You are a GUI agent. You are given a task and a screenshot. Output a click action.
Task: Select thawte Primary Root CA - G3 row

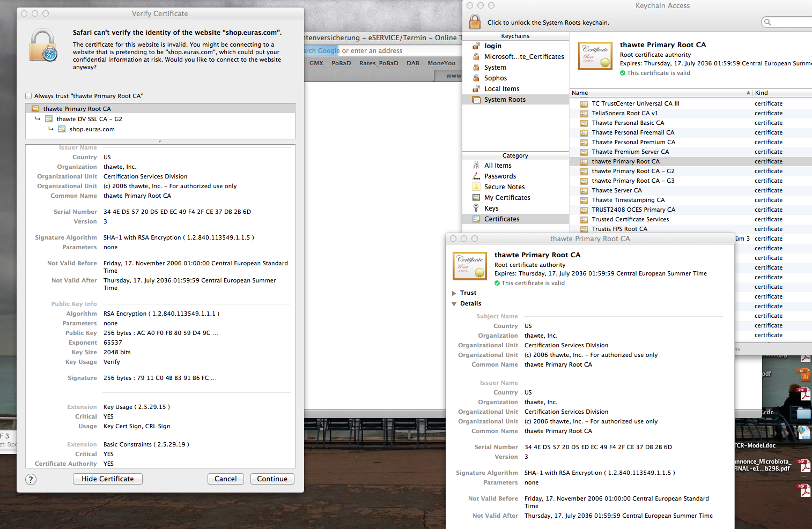coord(691,181)
